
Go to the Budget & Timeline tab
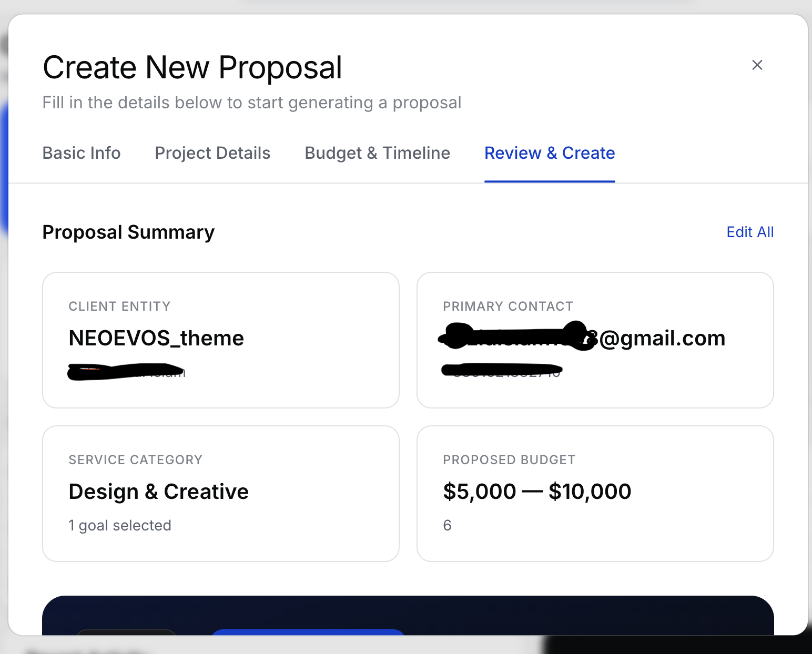pyautogui.click(x=378, y=153)
